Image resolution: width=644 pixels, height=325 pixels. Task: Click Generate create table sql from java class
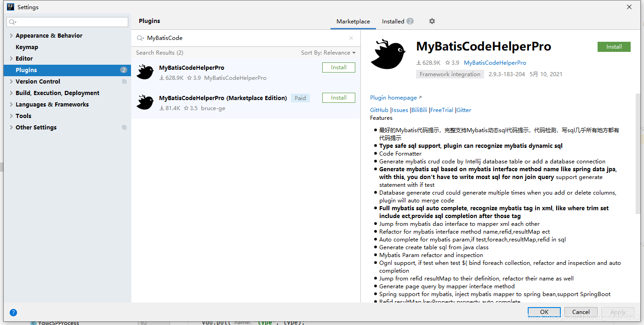[434, 247]
